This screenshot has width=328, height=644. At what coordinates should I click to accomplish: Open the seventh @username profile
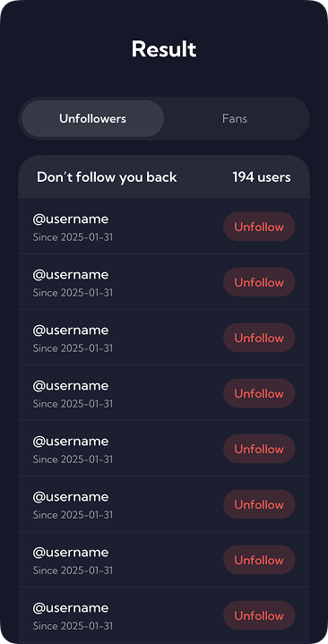71,553
